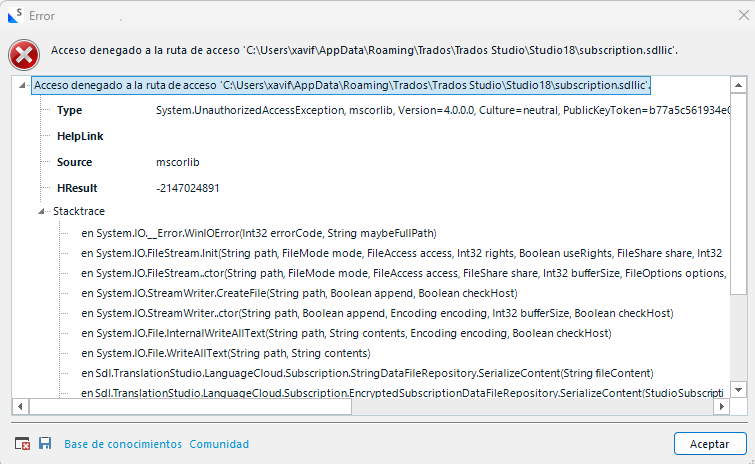Click the horizontal scrollbar thumb
This screenshot has height=464, width=755.
[x=190, y=407]
